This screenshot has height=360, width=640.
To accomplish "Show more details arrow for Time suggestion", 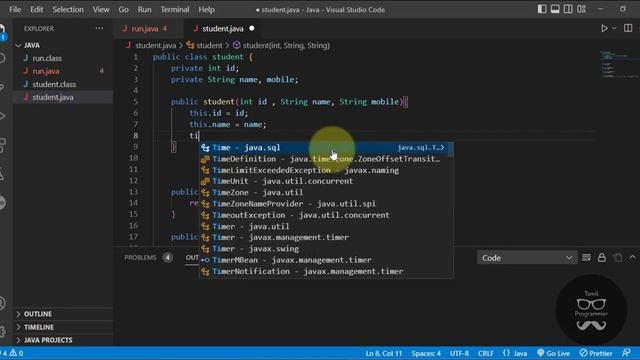I will (x=442, y=148).
